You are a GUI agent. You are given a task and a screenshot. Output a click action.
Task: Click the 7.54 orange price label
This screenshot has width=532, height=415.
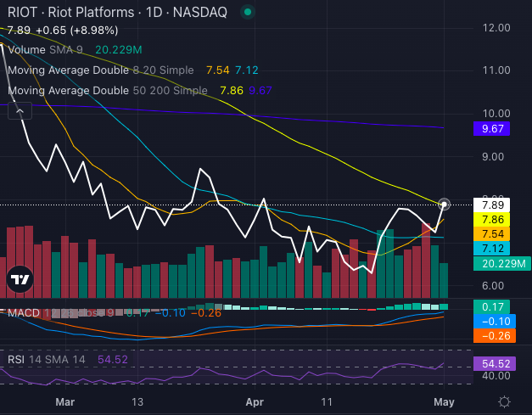click(x=491, y=233)
